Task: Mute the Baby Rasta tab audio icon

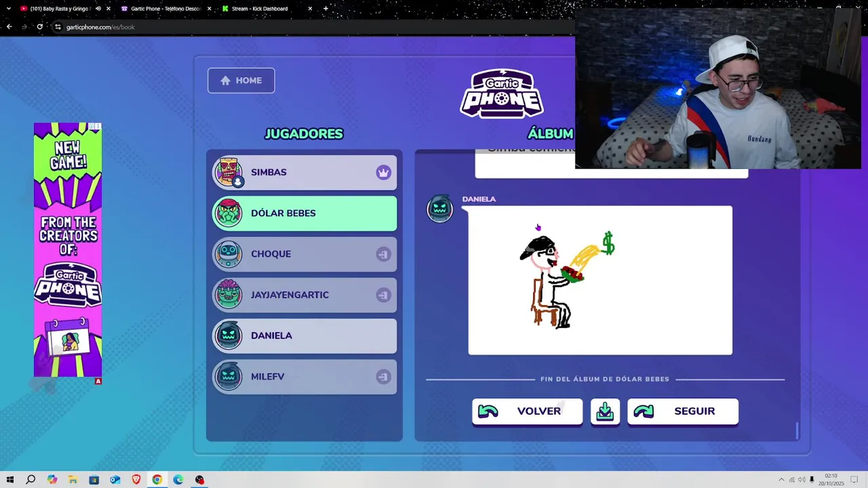Action: point(98,9)
